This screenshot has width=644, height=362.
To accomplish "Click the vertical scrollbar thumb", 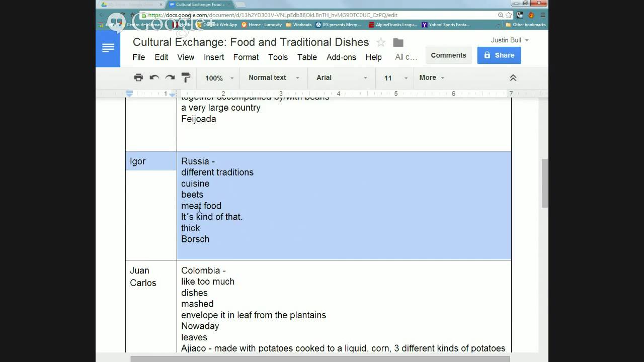I will (x=544, y=183).
